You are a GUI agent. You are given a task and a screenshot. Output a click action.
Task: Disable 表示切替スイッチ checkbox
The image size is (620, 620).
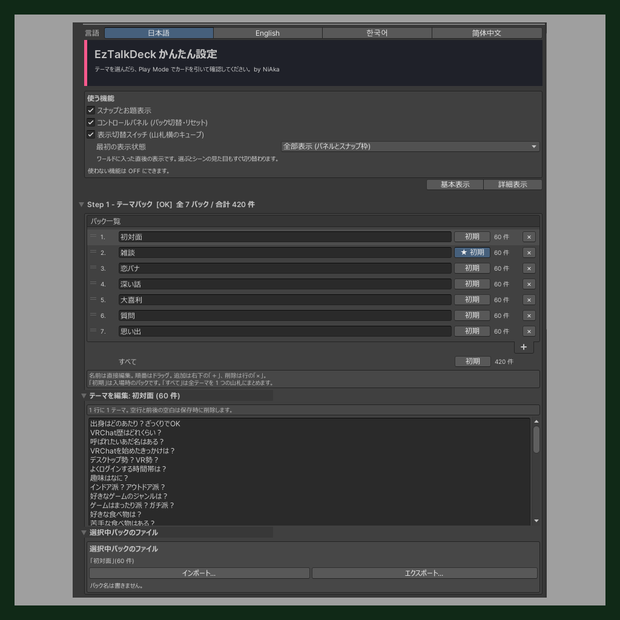point(91,134)
